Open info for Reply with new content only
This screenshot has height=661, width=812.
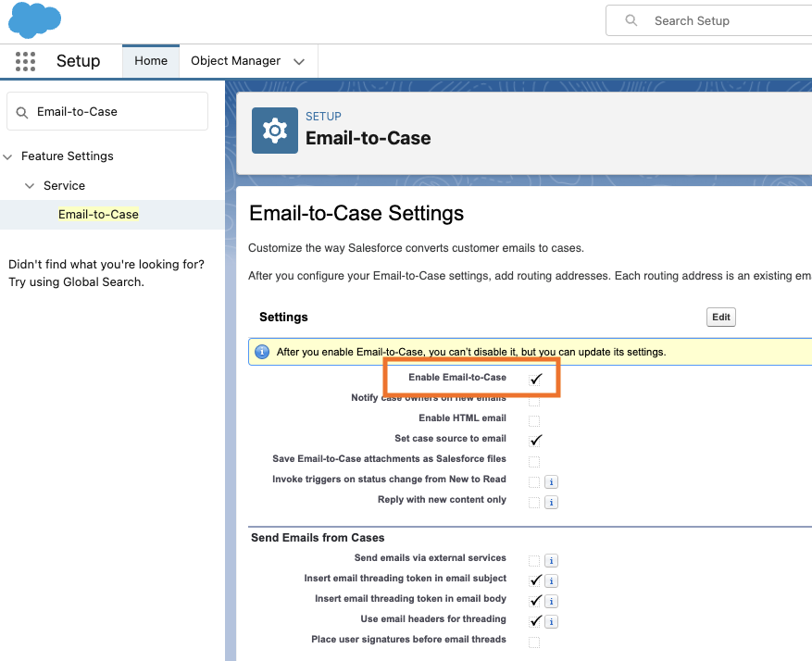coord(551,502)
